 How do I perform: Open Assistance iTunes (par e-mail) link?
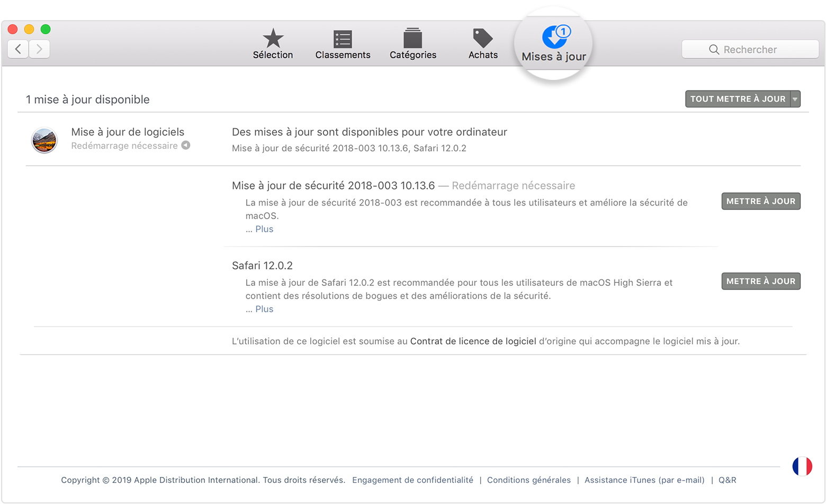coord(644,480)
